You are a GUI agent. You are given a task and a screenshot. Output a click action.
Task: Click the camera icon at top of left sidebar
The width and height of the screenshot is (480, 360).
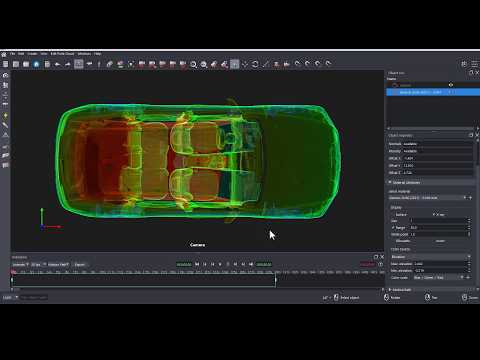coord(5,75)
